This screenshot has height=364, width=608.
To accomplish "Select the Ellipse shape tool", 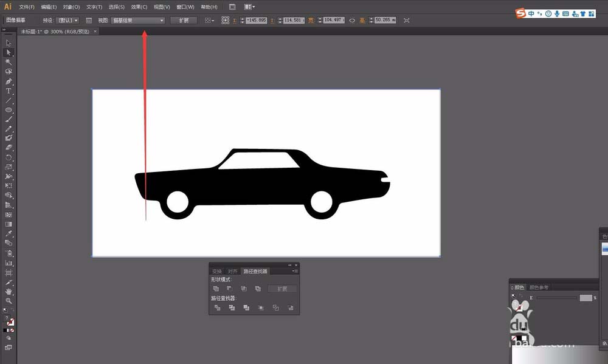I will click(x=9, y=110).
